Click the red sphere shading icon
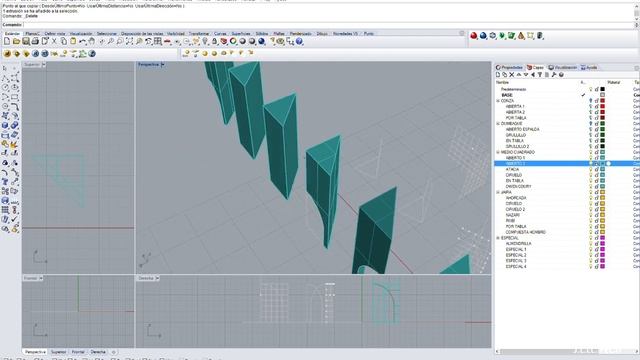The width and height of the screenshot is (640, 360). [473, 36]
